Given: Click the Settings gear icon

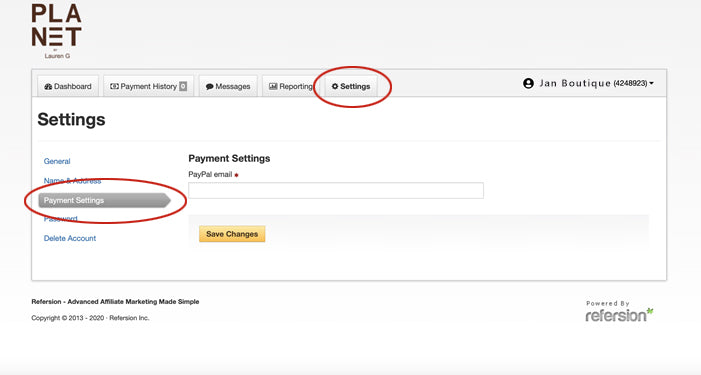Looking at the screenshot, I should tap(335, 86).
